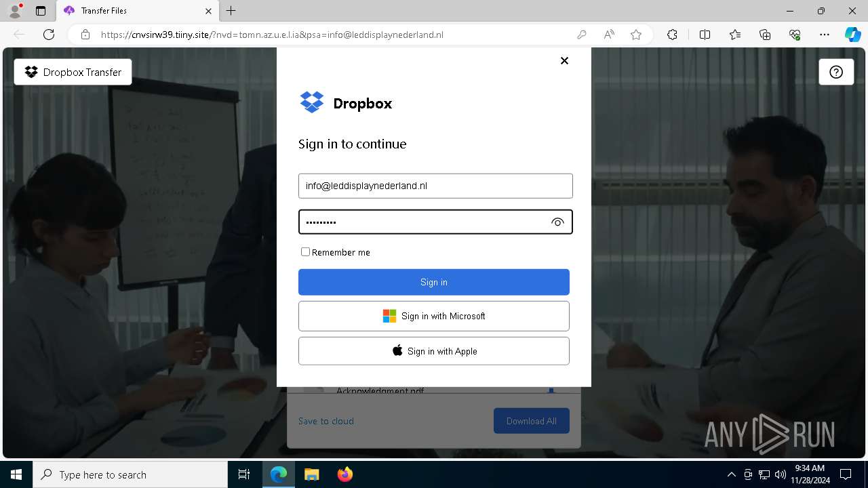Open the help question mark button
The image size is (868, 488).
click(836, 72)
